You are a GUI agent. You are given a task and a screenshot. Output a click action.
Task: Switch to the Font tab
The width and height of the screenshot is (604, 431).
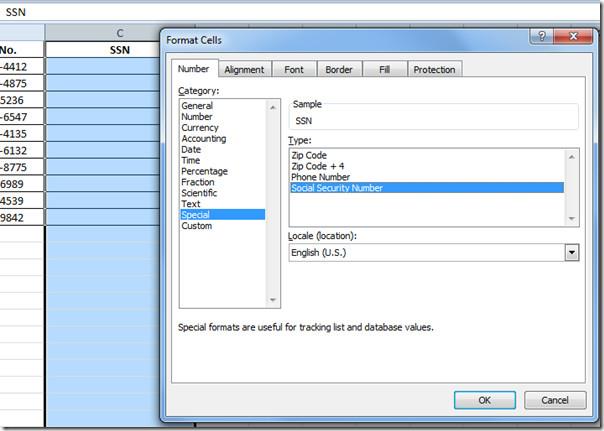coord(294,70)
